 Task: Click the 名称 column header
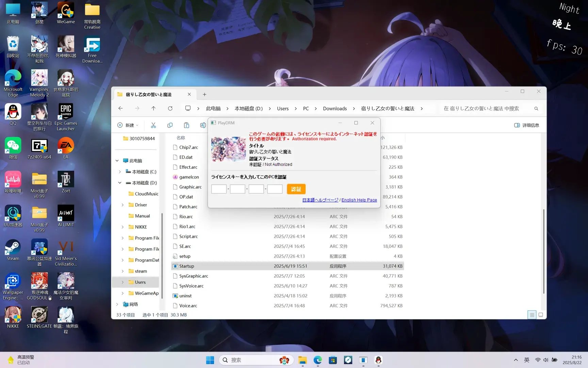(181, 138)
